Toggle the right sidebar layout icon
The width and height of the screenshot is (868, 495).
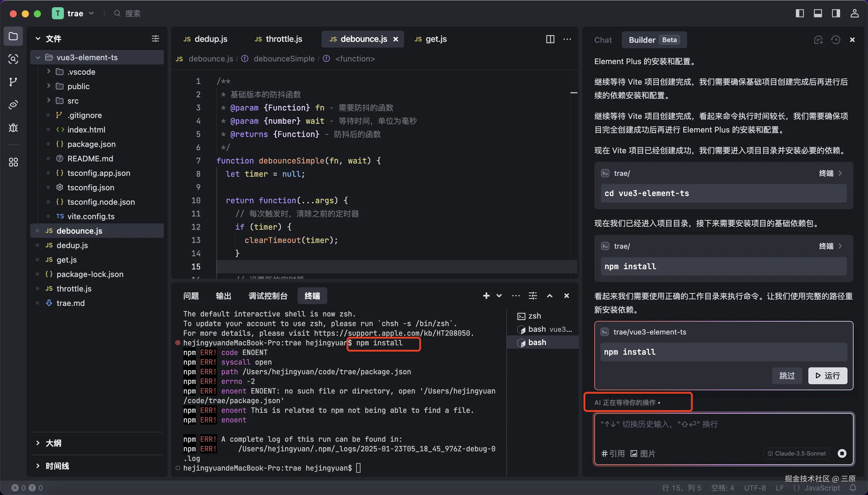(836, 13)
